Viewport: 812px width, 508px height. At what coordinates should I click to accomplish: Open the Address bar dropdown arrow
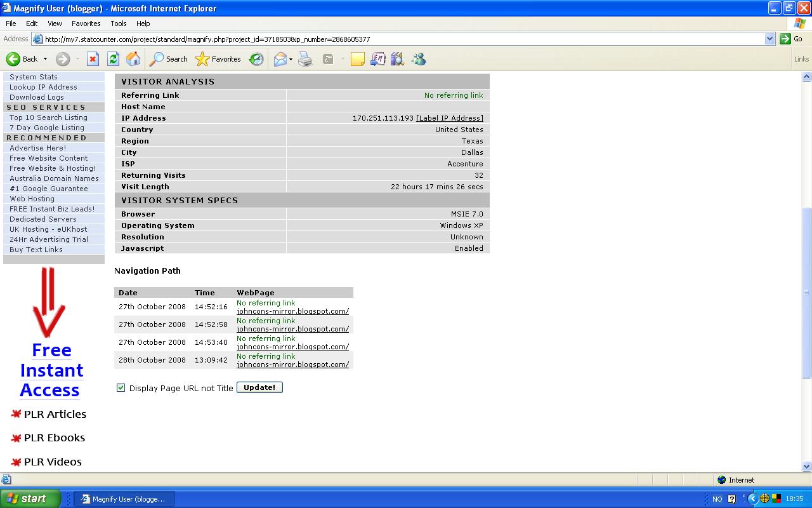tap(769, 39)
